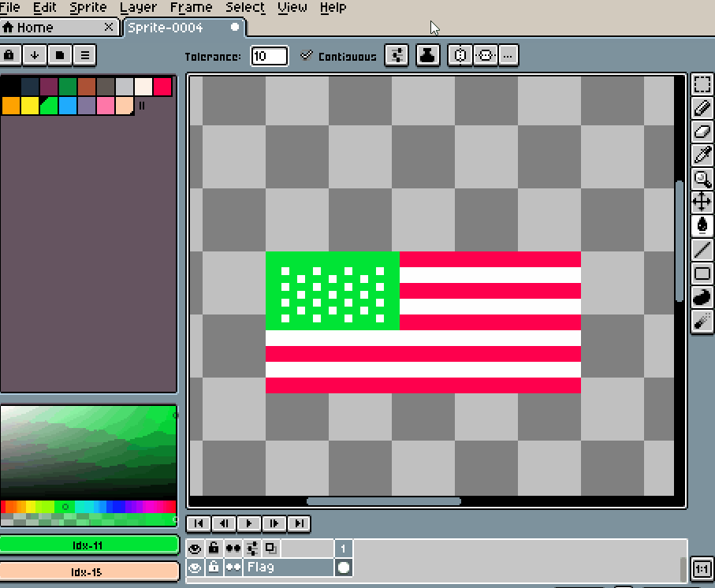715x588 pixels.
Task: Pick the yellow palette swatch
Action: click(x=30, y=106)
